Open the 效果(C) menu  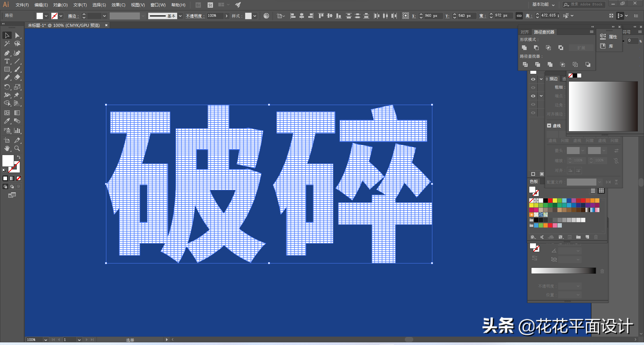pos(118,5)
